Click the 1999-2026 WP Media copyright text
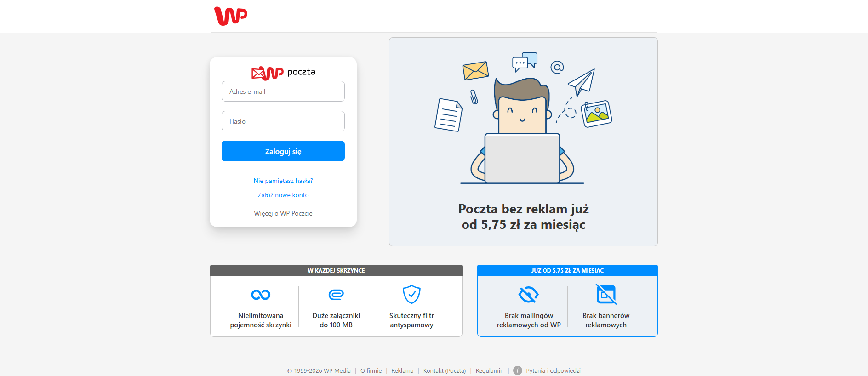This screenshot has height=376, width=868. tap(319, 370)
